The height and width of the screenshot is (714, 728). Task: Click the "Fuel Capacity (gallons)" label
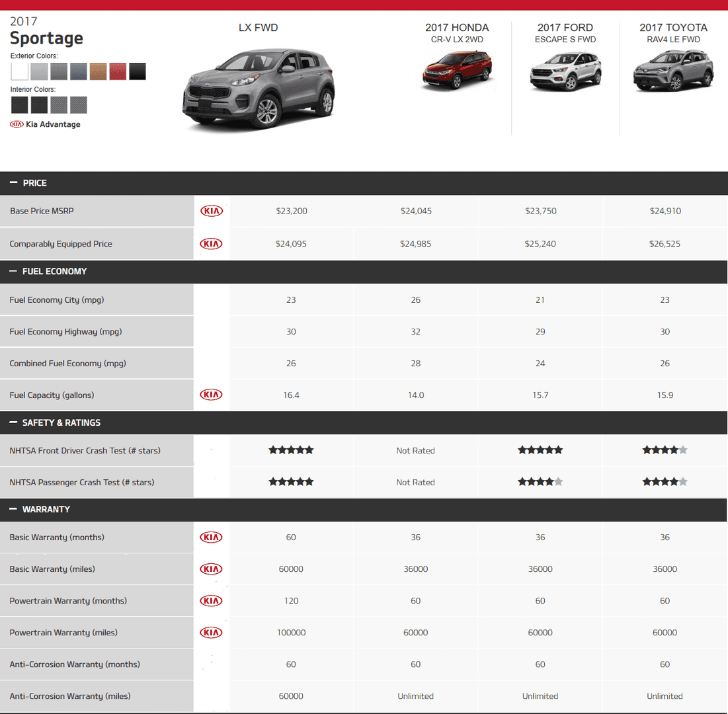coord(52,395)
